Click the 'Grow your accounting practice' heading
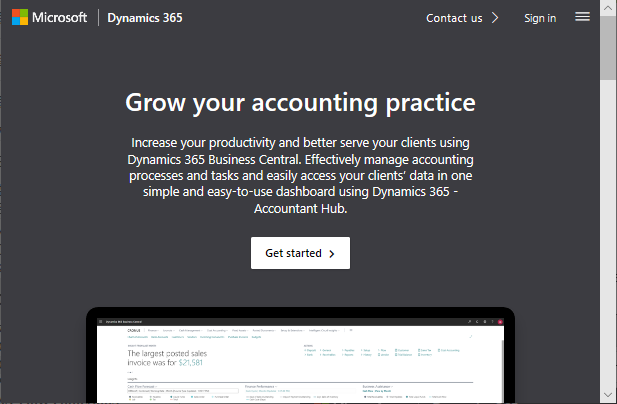 tap(300, 103)
